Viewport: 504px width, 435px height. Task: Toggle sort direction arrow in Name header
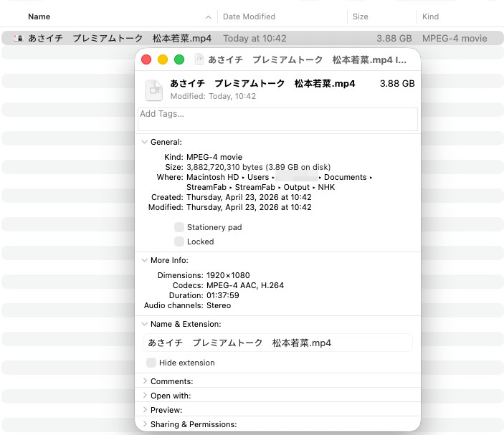209,17
